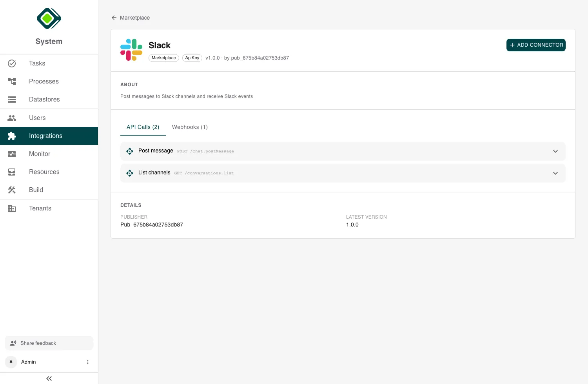Click the Admin avatar circle
This screenshot has height=384, width=588.
(11, 362)
